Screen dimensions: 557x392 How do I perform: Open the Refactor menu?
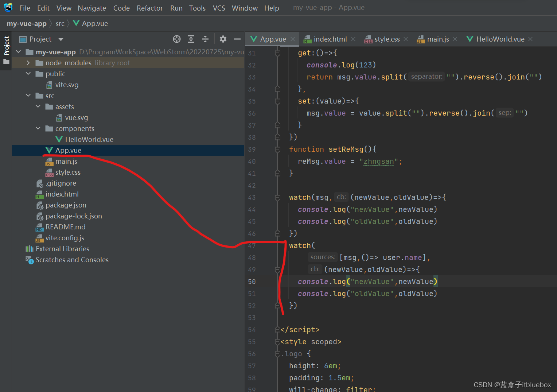[149, 8]
